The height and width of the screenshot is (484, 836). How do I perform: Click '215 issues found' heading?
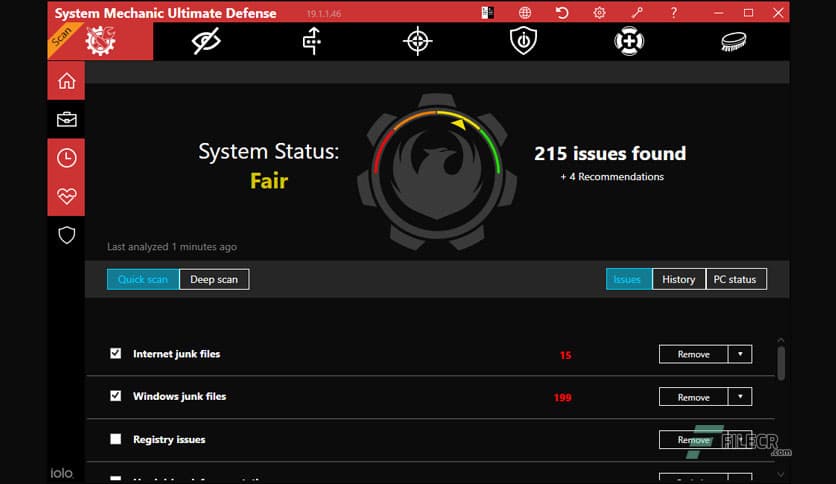tap(610, 154)
